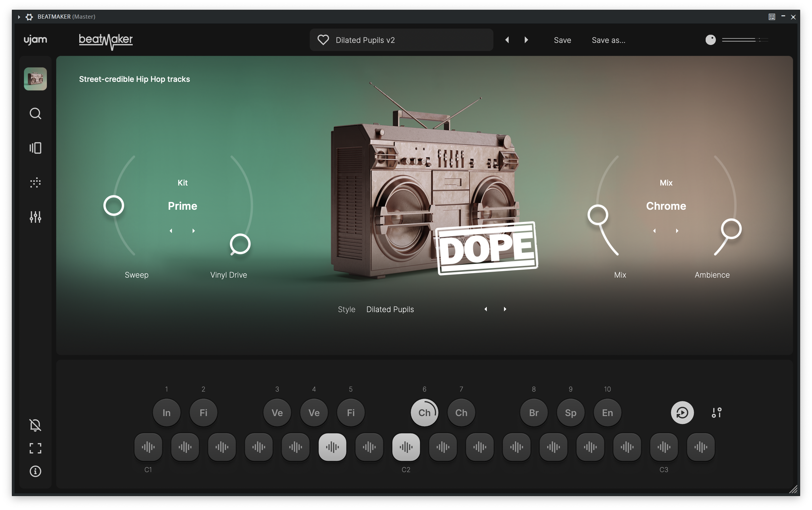
Task: Select previous Mix preset left arrow
Action: click(655, 231)
